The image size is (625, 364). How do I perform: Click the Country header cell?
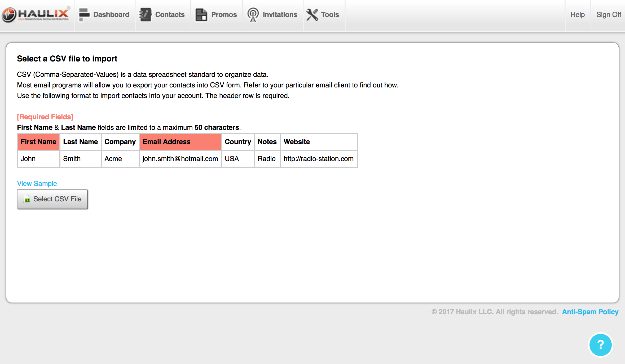(238, 142)
